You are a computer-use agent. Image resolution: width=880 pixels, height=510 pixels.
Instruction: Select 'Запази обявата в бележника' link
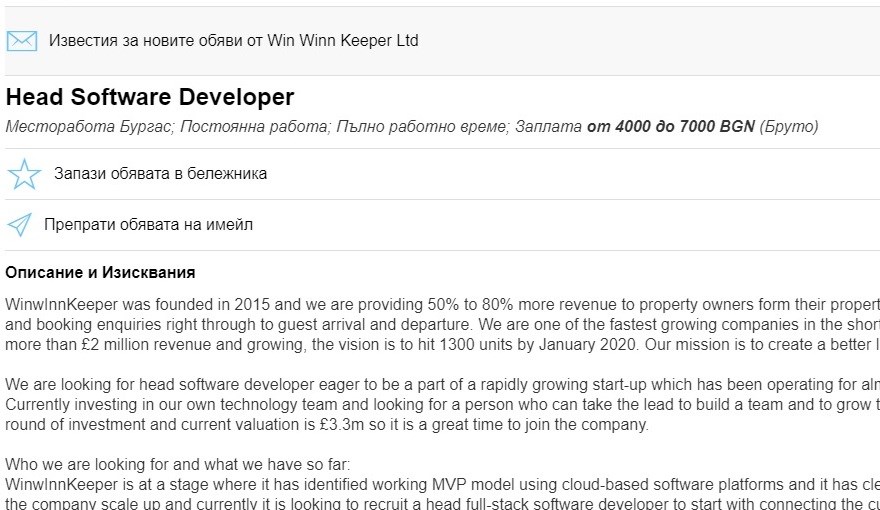[x=160, y=174]
